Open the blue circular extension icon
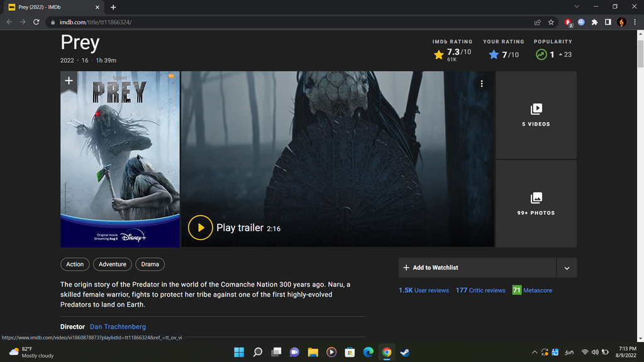The image size is (644, 362). coord(581,22)
